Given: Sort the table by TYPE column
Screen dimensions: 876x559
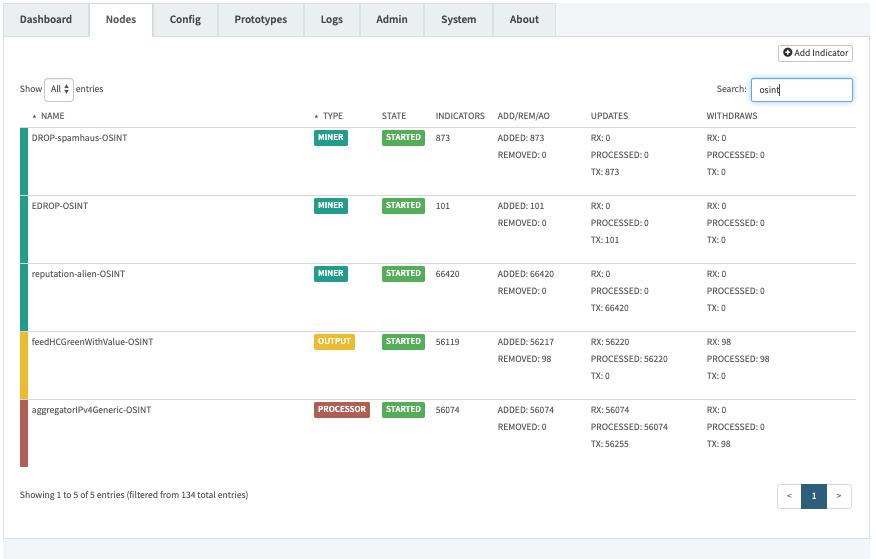Looking at the screenshot, I should coord(331,116).
